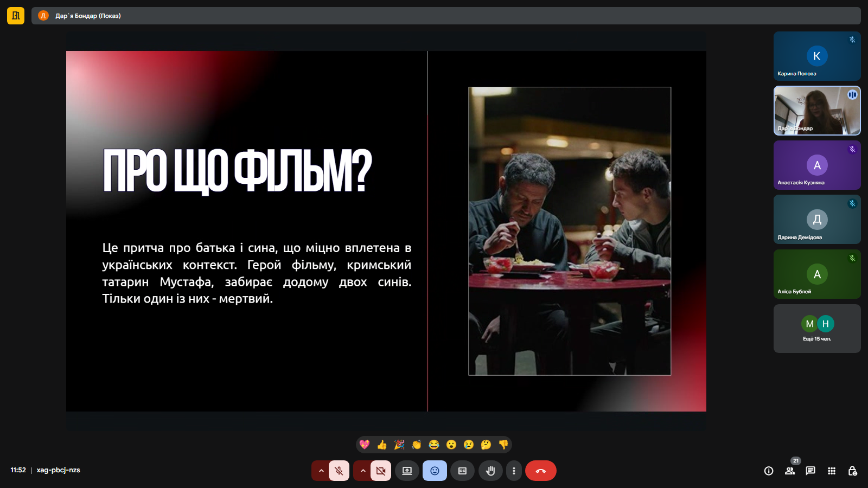Image resolution: width=868 pixels, height=488 pixels.
Task: Select Дар'я Бондар video tile
Action: [816, 111]
